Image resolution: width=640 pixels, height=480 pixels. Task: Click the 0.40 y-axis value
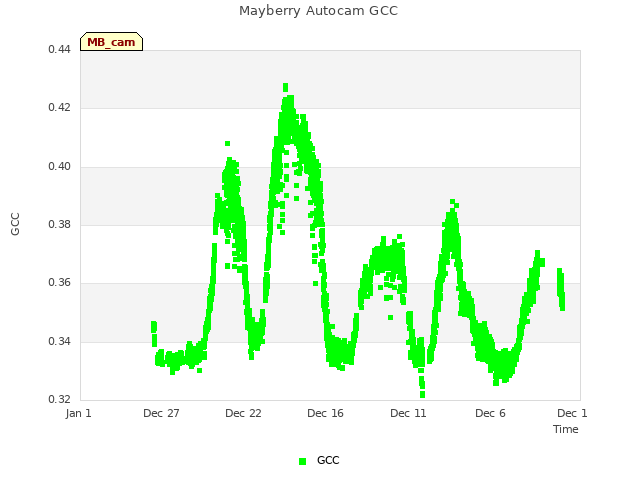60,167
